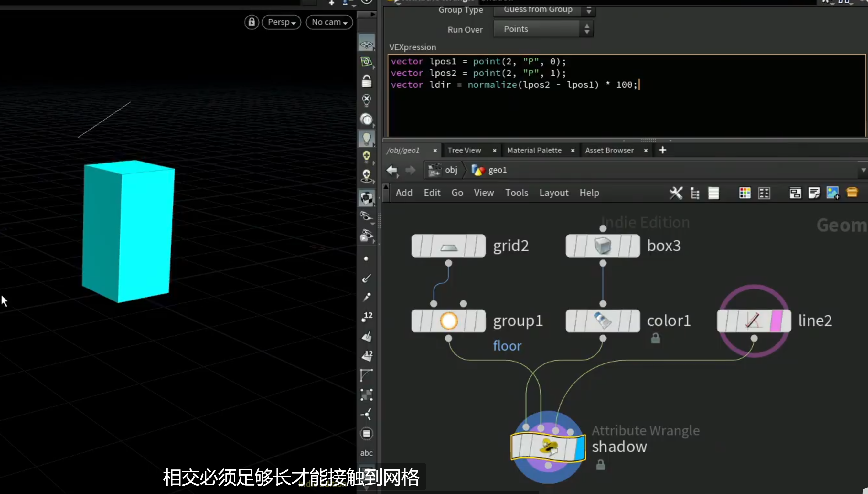Click the color1 node icon
Image resolution: width=868 pixels, height=494 pixels.
click(603, 321)
